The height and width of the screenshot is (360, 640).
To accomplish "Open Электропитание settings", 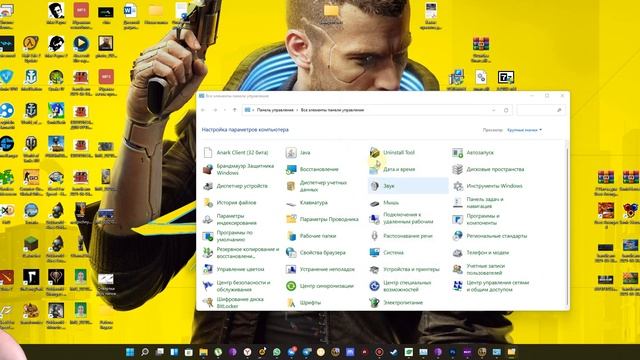I will tap(396, 303).
